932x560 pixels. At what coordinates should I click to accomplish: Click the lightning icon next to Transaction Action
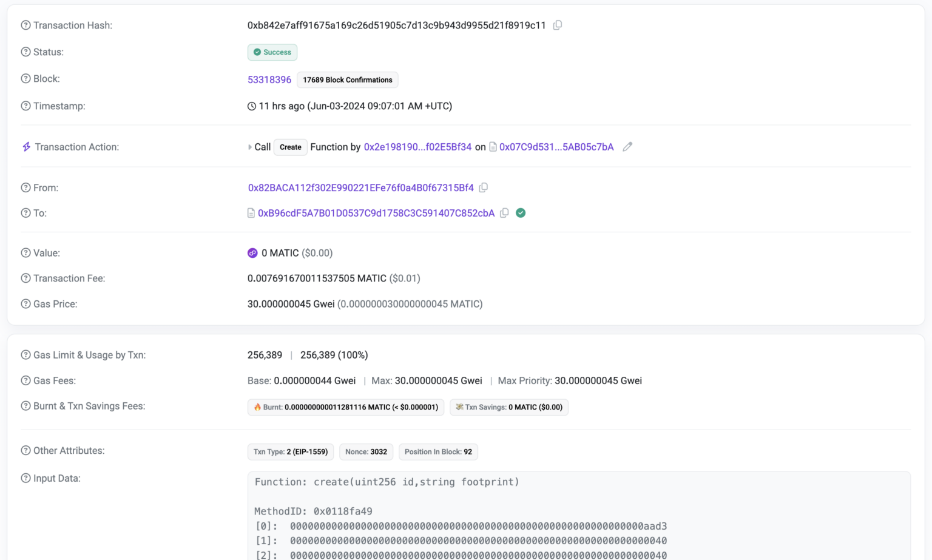click(25, 147)
